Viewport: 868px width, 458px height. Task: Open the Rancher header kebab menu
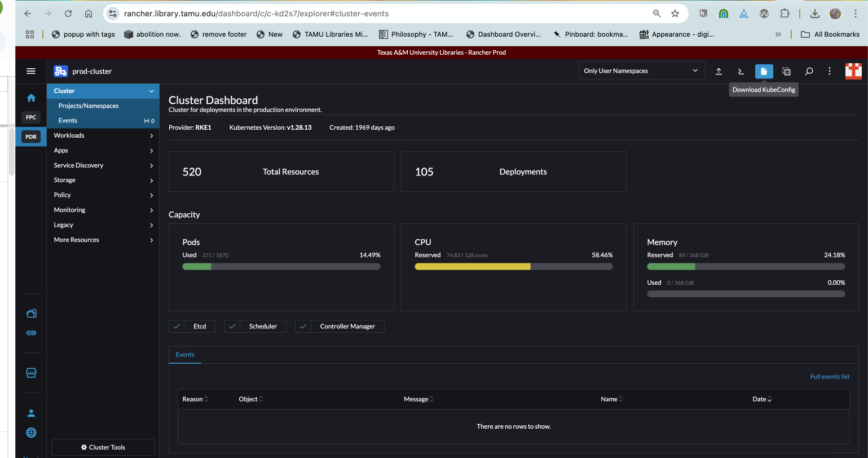830,71
